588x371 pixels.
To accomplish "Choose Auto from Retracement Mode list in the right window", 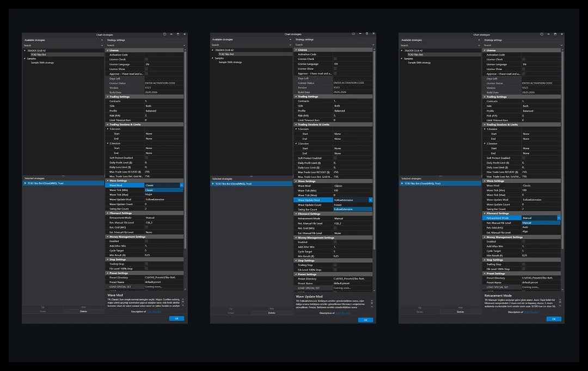I will click(541, 227).
